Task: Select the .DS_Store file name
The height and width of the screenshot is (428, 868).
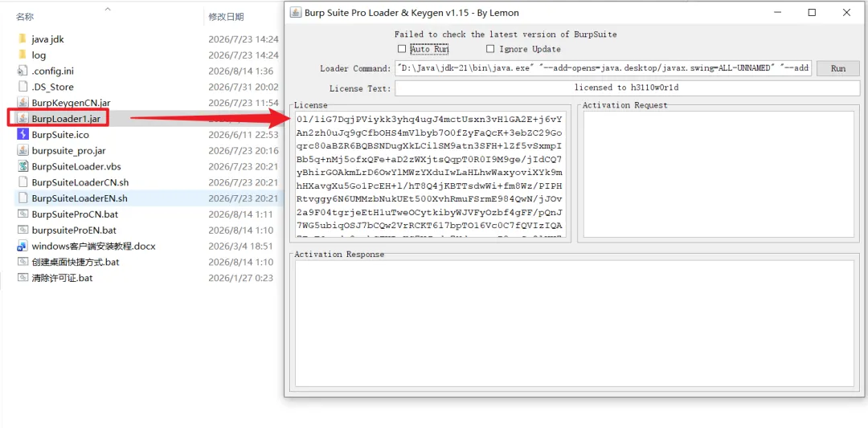Action: pyautogui.click(x=52, y=87)
